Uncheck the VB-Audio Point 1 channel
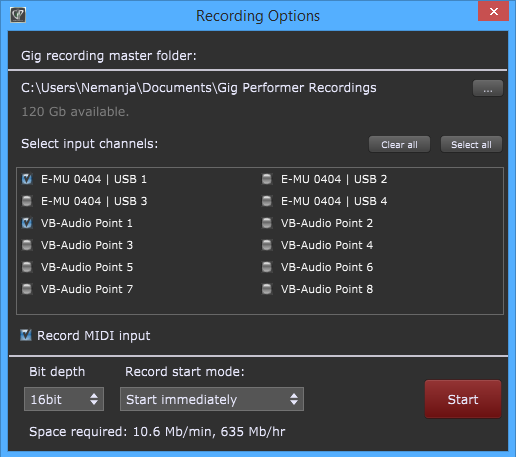Image resolution: width=516 pixels, height=457 pixels. (x=27, y=223)
